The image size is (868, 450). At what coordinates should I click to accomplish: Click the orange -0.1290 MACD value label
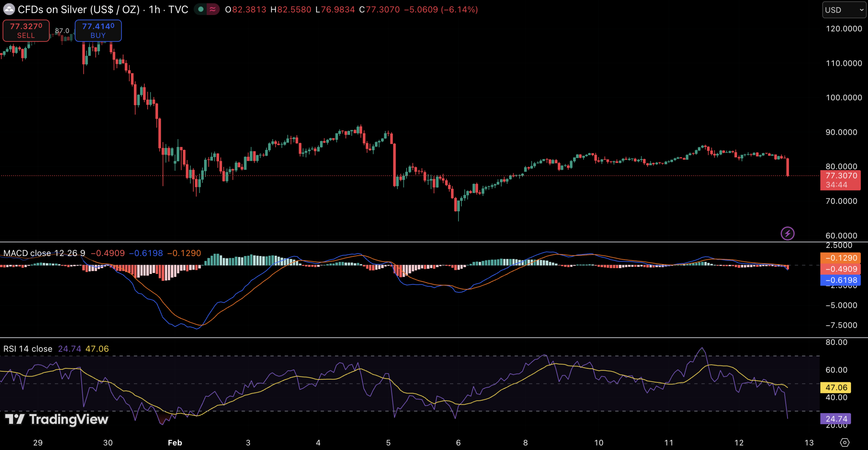(x=840, y=258)
